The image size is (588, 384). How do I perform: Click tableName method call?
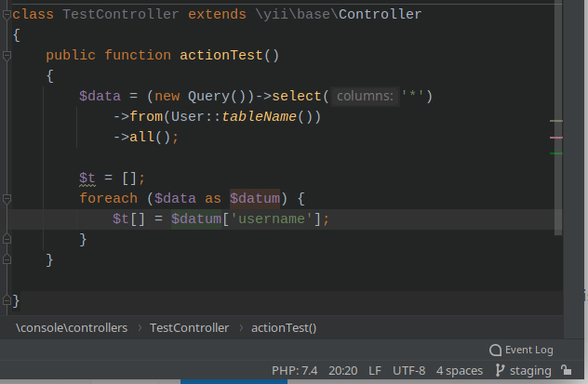pos(260,117)
